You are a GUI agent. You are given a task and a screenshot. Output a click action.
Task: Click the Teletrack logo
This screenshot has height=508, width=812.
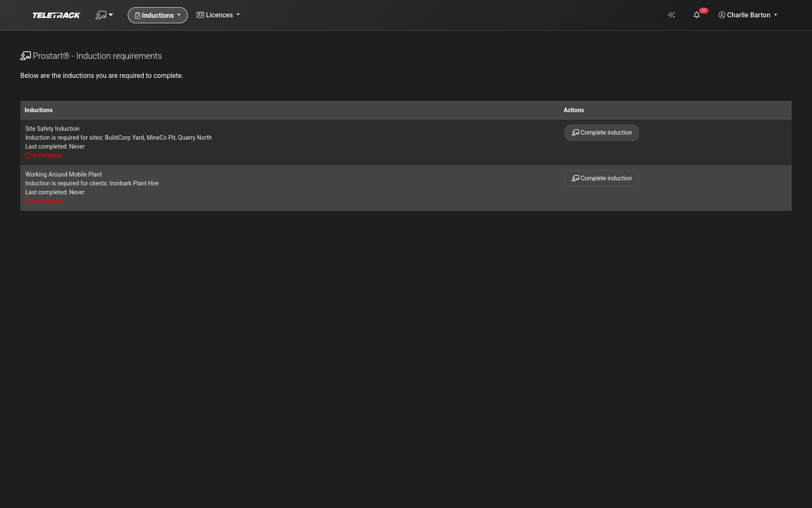(x=56, y=15)
